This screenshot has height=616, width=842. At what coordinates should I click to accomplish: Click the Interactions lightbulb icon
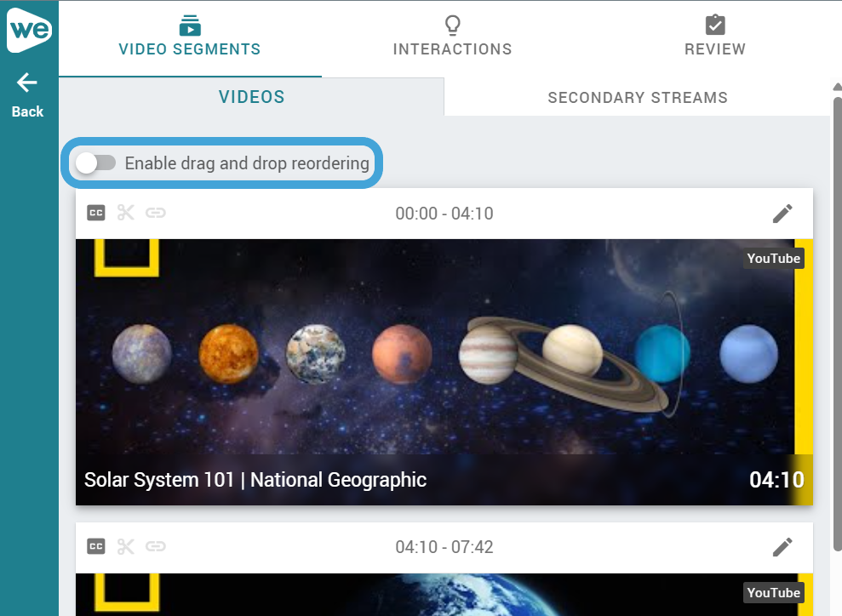pos(453,26)
